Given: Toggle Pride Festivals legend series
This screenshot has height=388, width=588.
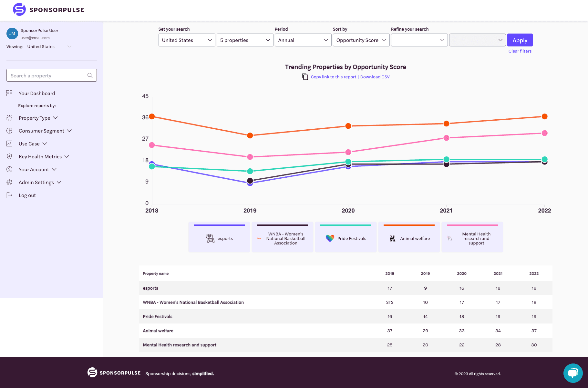Looking at the screenshot, I should tap(346, 237).
